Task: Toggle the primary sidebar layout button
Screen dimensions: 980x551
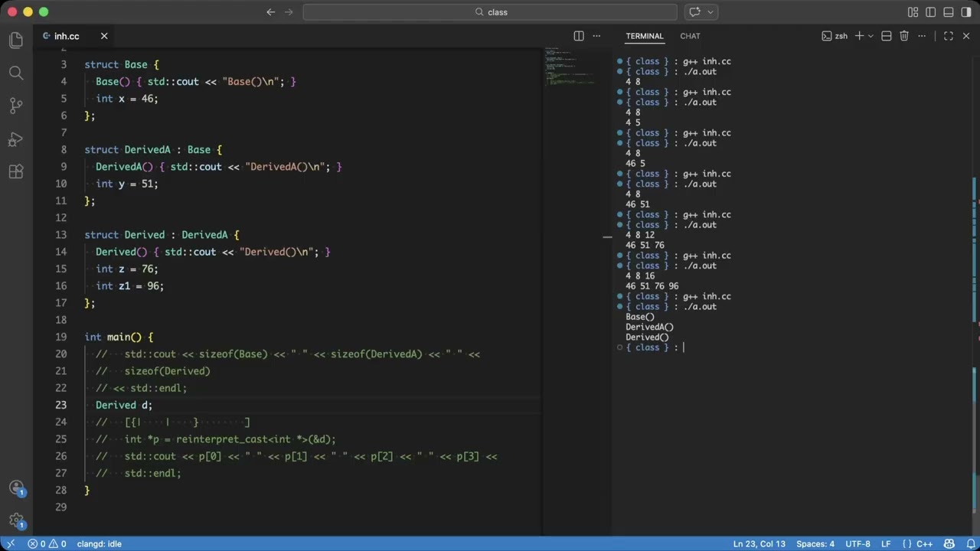Action: (930, 12)
